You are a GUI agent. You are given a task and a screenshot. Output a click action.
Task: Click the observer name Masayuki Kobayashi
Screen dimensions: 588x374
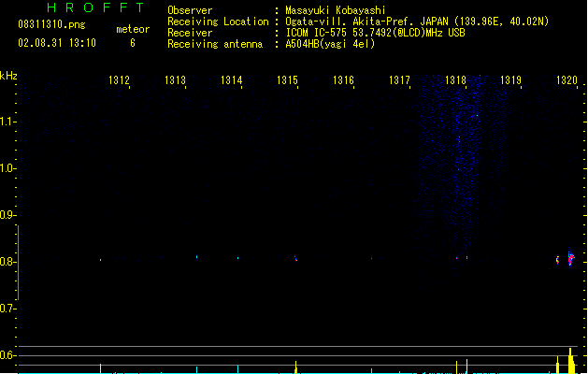pyautogui.click(x=336, y=10)
